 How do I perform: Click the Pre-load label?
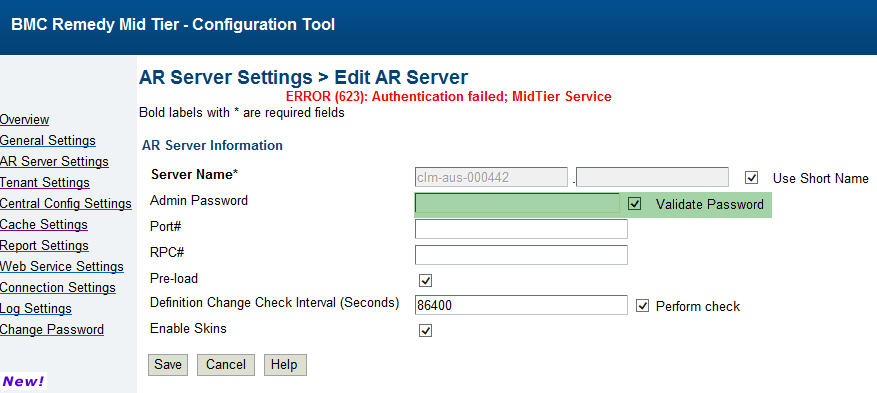(x=174, y=278)
